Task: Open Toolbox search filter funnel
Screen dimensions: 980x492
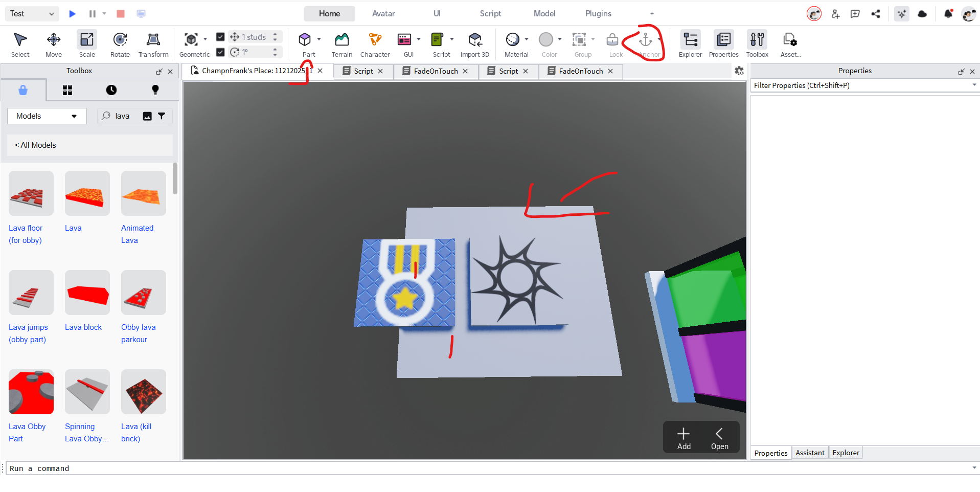Action: click(x=162, y=116)
